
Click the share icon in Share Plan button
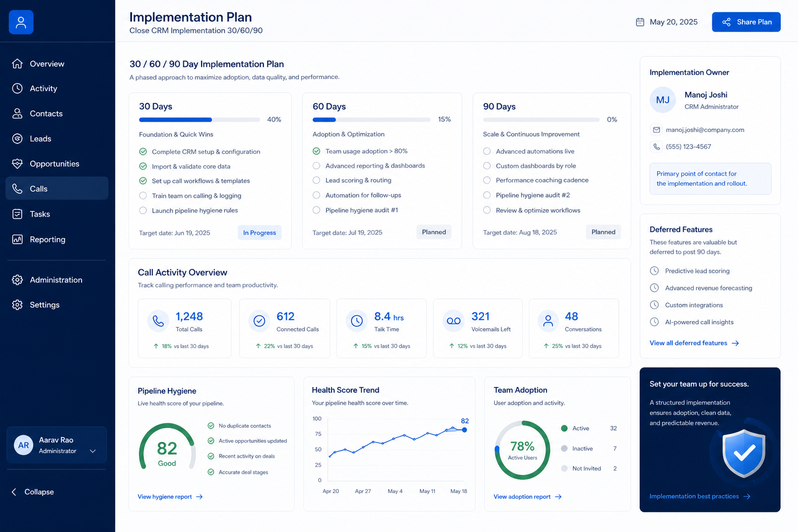[x=726, y=22]
